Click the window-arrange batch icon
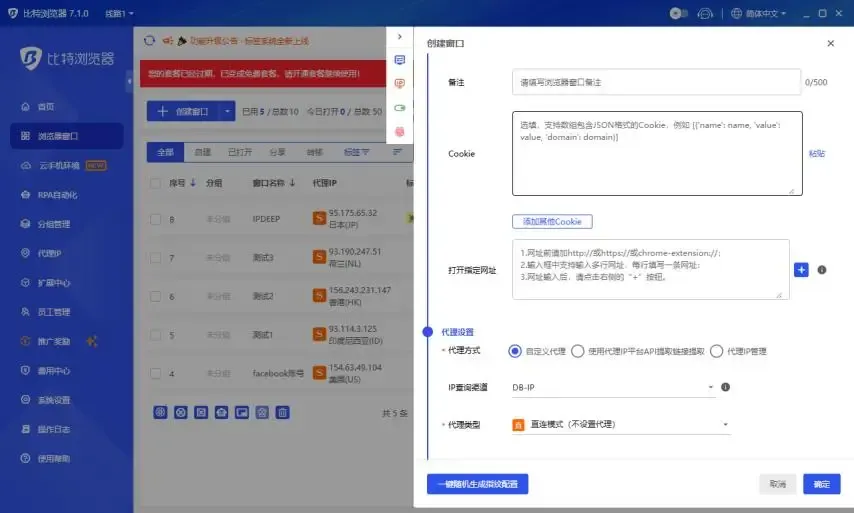The image size is (854, 513). [242, 412]
